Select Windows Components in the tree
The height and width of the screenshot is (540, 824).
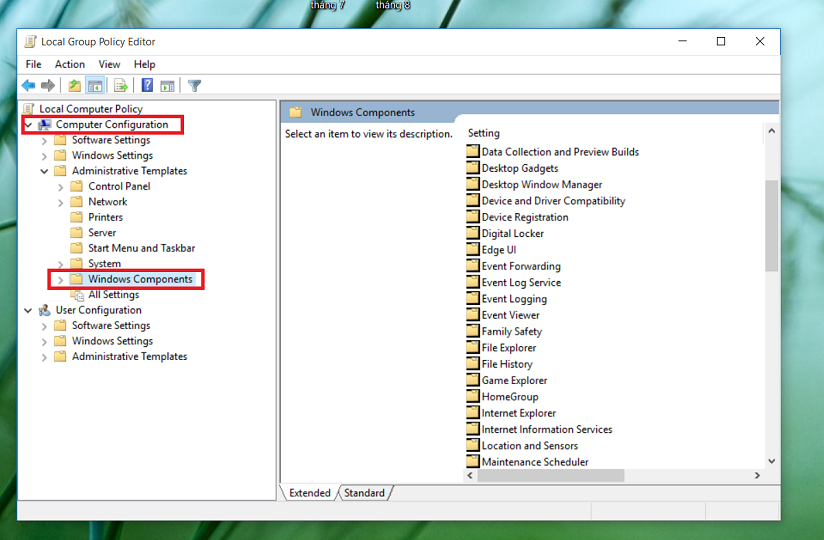(140, 279)
